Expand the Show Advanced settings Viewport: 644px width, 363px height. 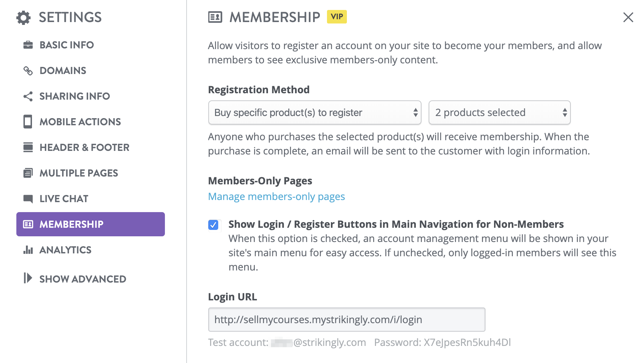point(82,279)
